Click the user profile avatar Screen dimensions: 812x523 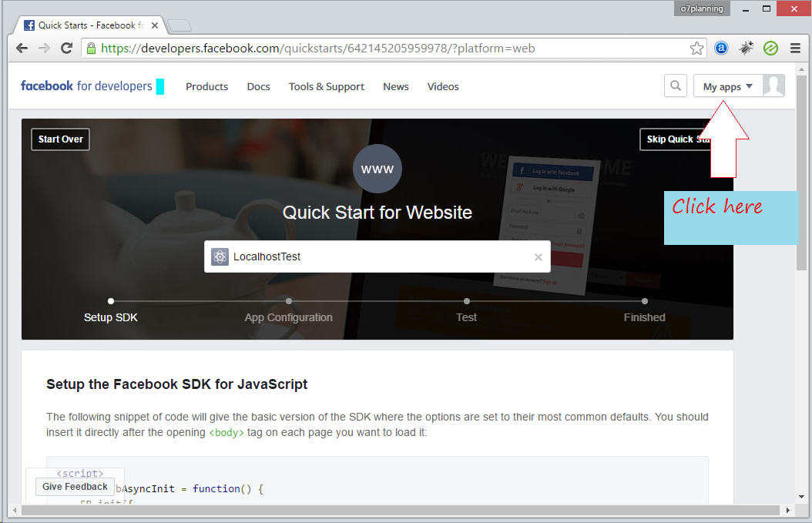(773, 85)
